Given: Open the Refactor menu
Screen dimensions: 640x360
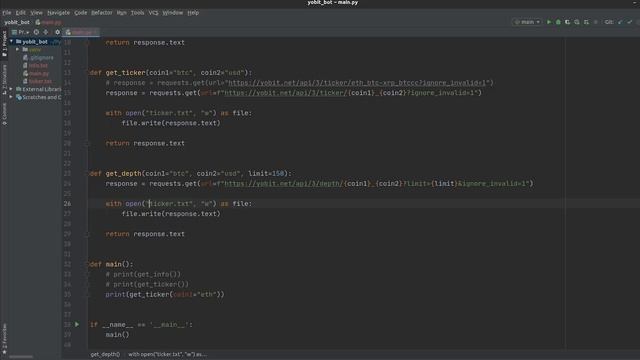Looking at the screenshot, I should [x=102, y=13].
